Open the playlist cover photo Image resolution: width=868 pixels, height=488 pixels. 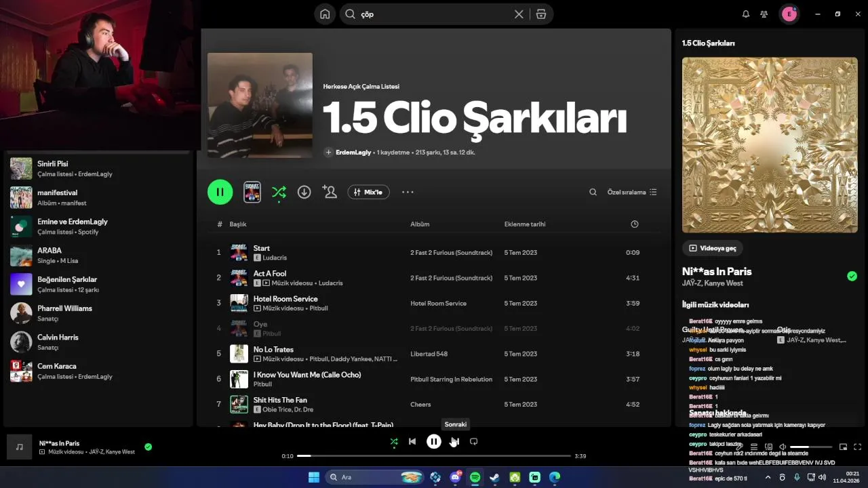(260, 105)
